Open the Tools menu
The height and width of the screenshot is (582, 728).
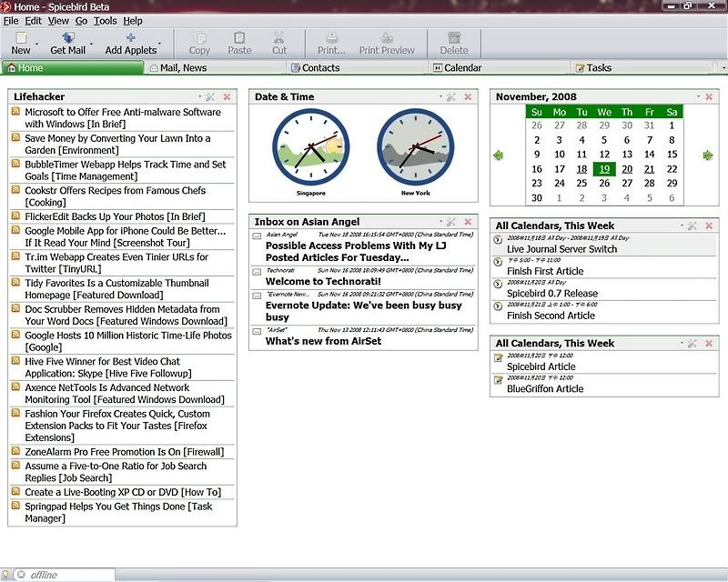(x=106, y=21)
